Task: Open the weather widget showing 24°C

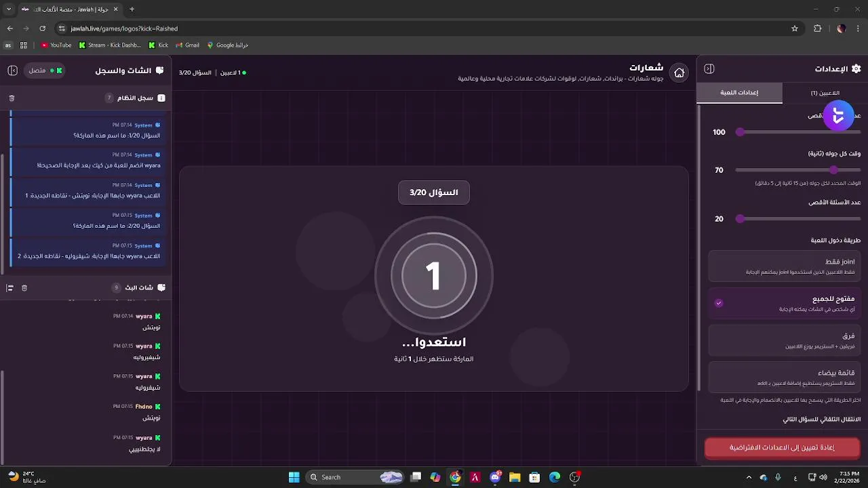Action: coord(26,477)
